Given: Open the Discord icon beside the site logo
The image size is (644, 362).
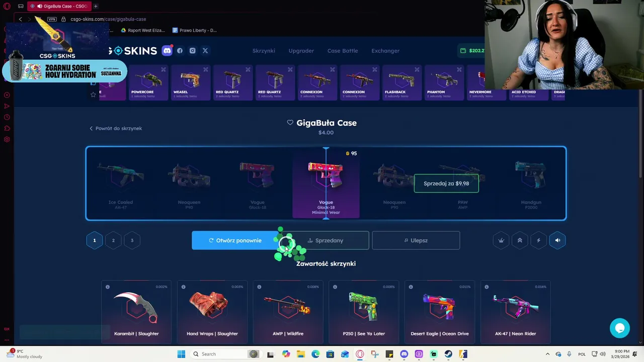Looking at the screenshot, I should pos(167,51).
